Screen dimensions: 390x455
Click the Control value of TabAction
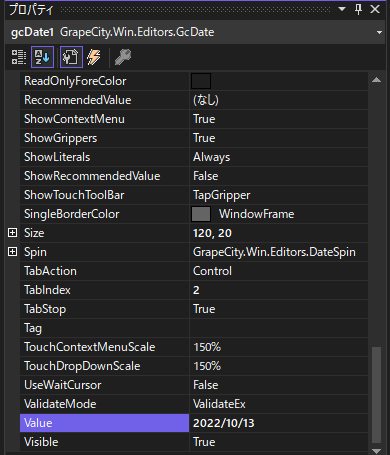[x=212, y=271]
